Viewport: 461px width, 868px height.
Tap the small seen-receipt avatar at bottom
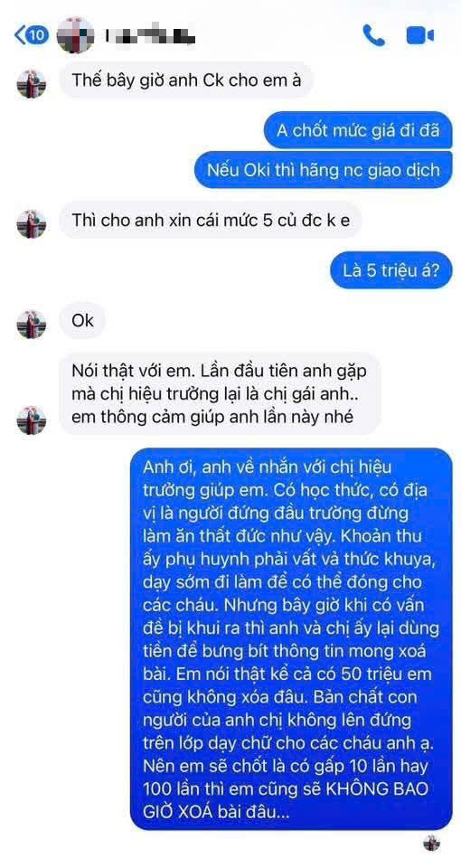pos(432,843)
